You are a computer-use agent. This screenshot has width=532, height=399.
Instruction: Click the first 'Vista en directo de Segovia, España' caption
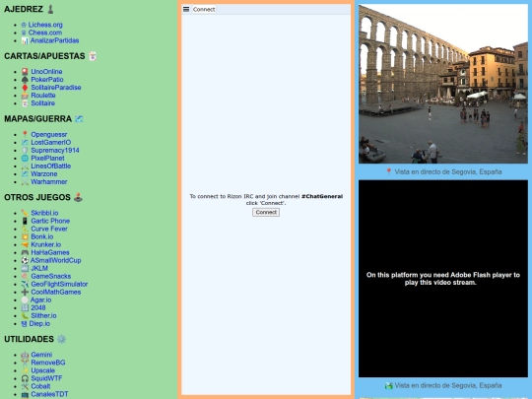(x=448, y=171)
